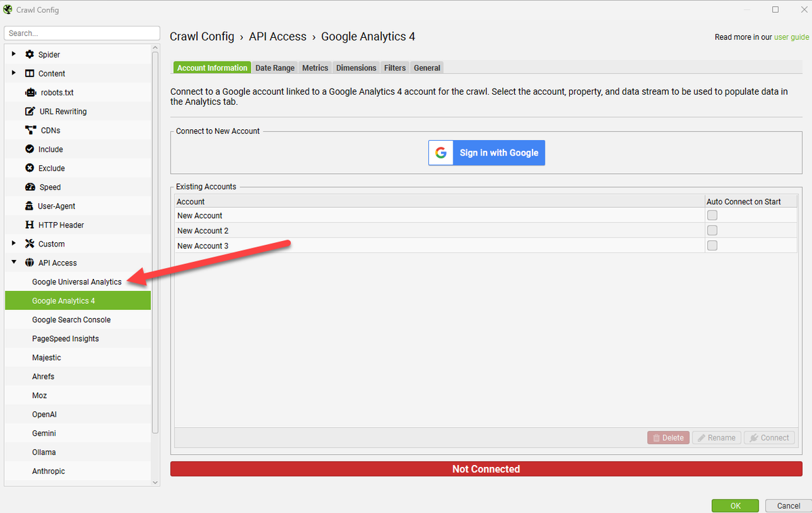The width and height of the screenshot is (812, 513).
Task: Collapse the API Access tree node
Action: coord(14,263)
